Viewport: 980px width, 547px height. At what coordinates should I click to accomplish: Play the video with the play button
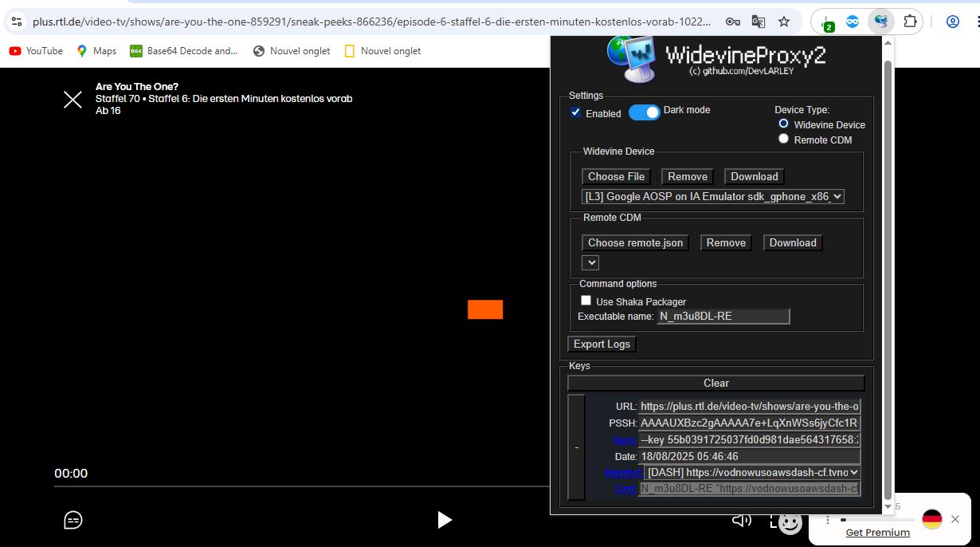click(445, 520)
